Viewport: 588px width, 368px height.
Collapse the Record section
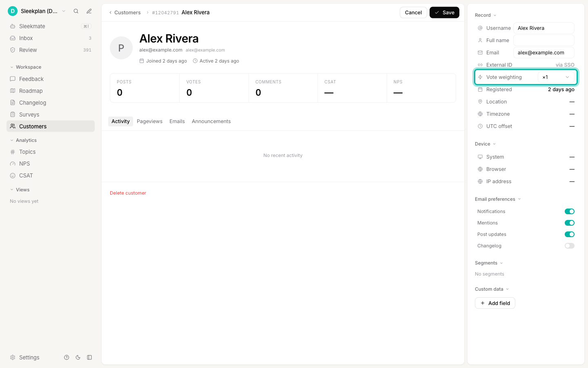click(486, 15)
